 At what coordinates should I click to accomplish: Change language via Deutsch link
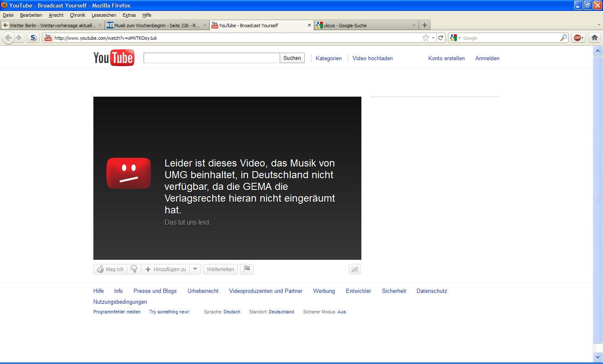pyautogui.click(x=232, y=312)
